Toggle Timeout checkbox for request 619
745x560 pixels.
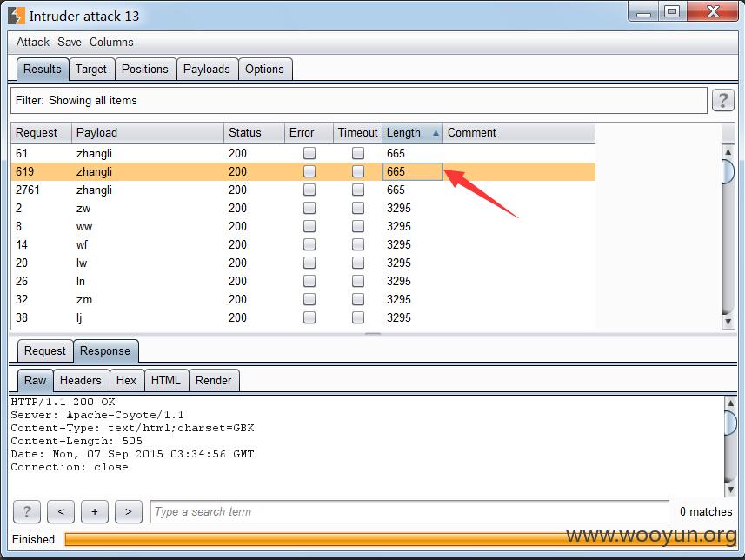(358, 171)
